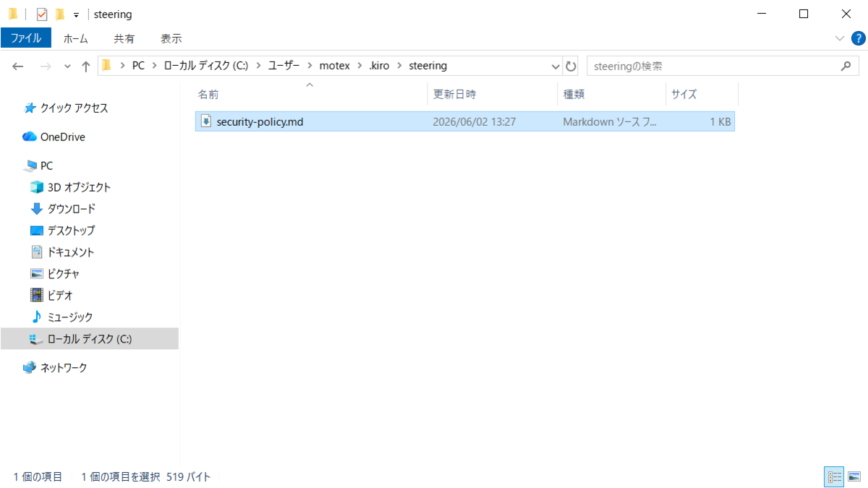Switch to large icons view in status bar
Viewport: 868px width, 488px height.
point(854,476)
